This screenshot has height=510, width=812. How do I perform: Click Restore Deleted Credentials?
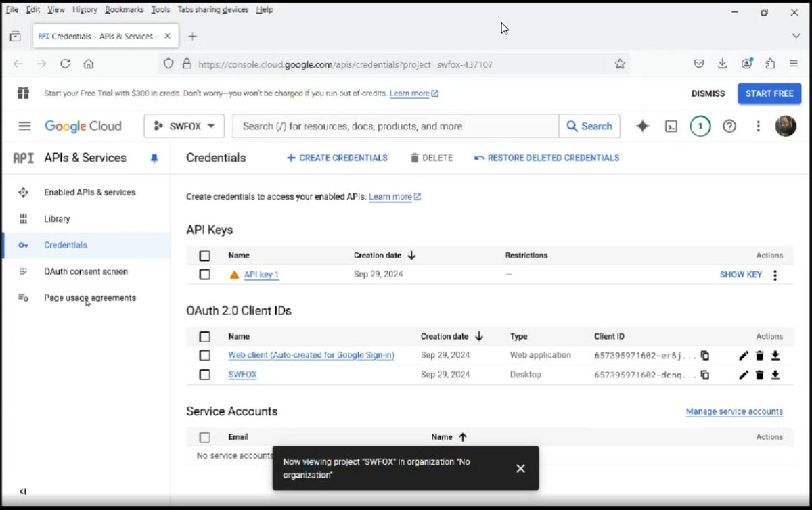(547, 158)
